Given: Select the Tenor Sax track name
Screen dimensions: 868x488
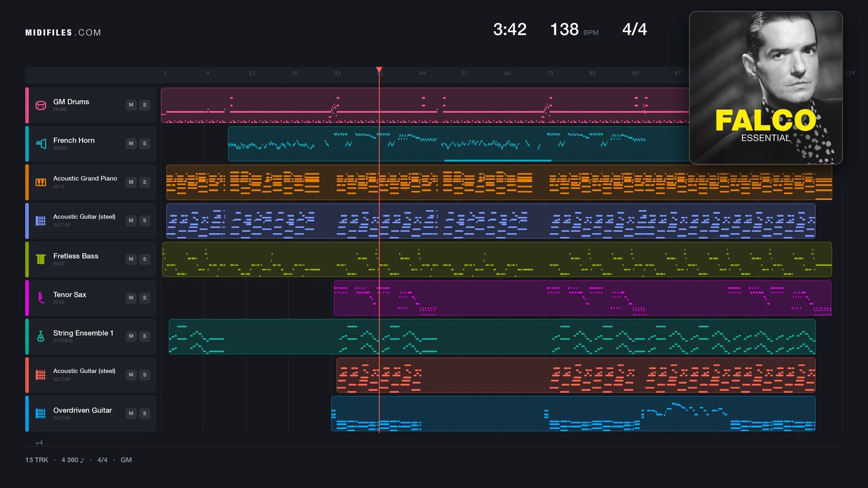Looking at the screenshot, I should tap(69, 295).
